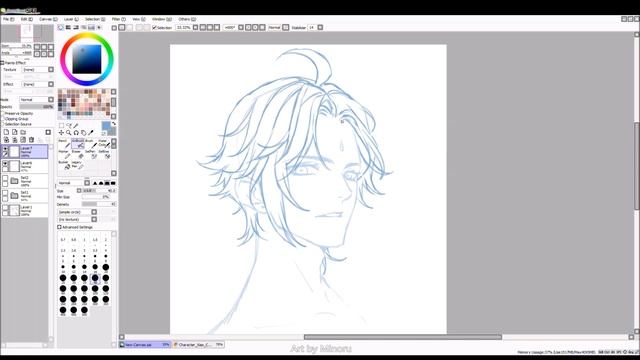Screen dimensions: 640x360
Task: Select the Layer6 layer row
Action: (24, 166)
